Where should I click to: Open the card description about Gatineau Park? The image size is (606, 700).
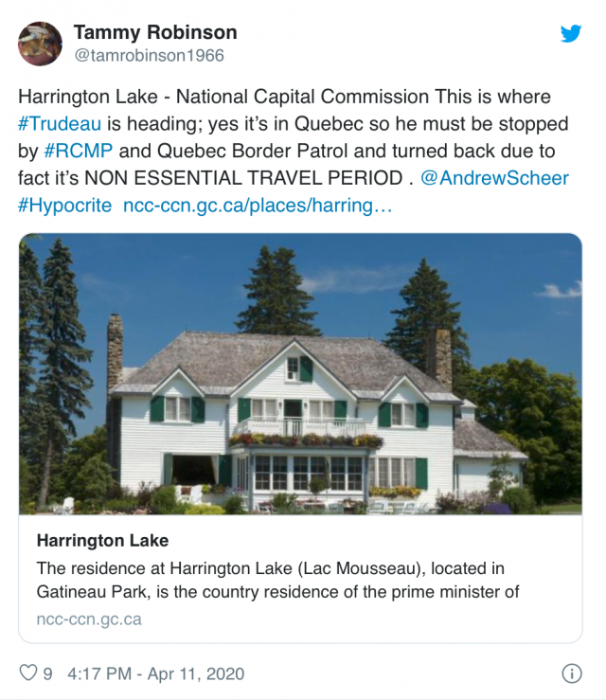[277, 580]
